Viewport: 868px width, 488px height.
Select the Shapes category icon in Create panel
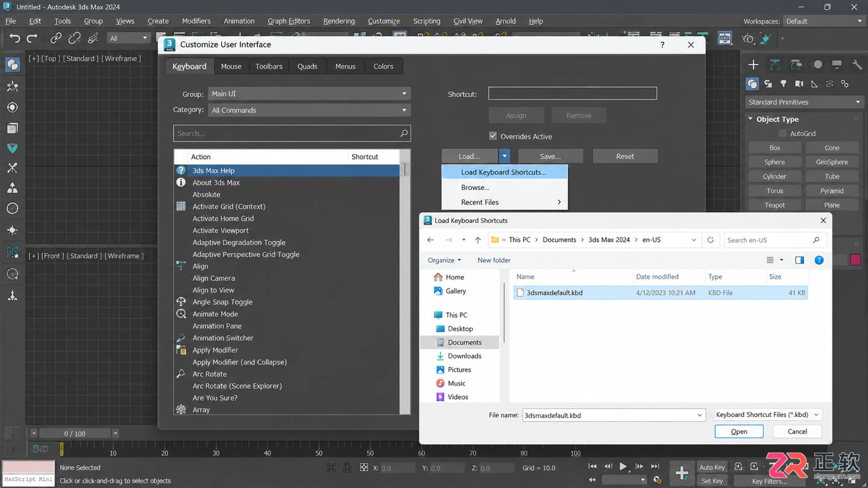[768, 84]
